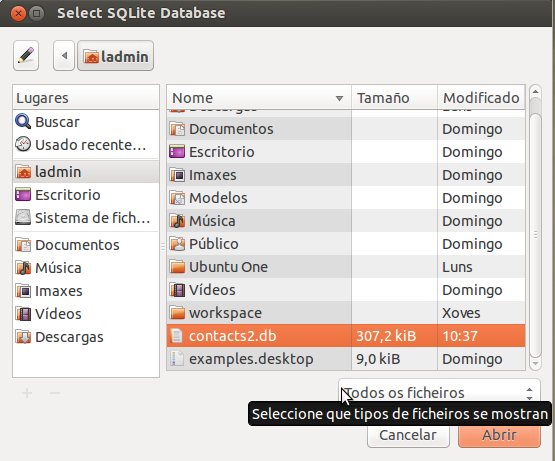
Task: Click Buscar search icon in Lugares
Action: point(23,122)
